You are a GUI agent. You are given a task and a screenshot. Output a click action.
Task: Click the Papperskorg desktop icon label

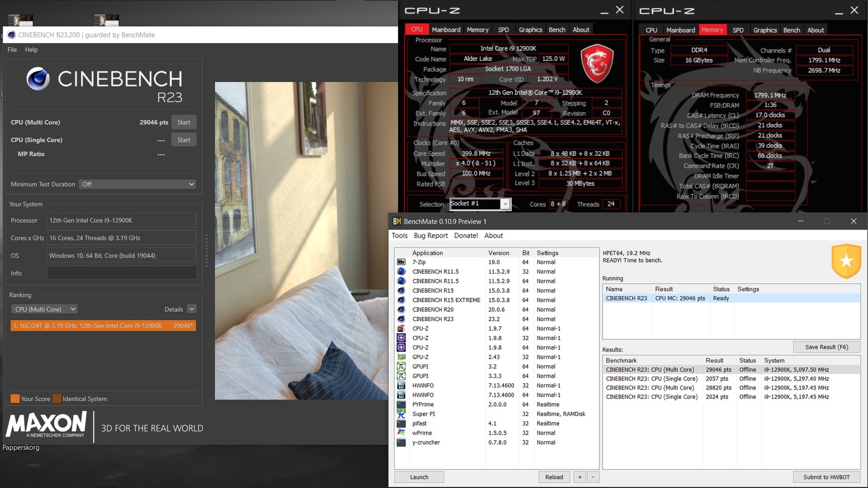(x=21, y=447)
